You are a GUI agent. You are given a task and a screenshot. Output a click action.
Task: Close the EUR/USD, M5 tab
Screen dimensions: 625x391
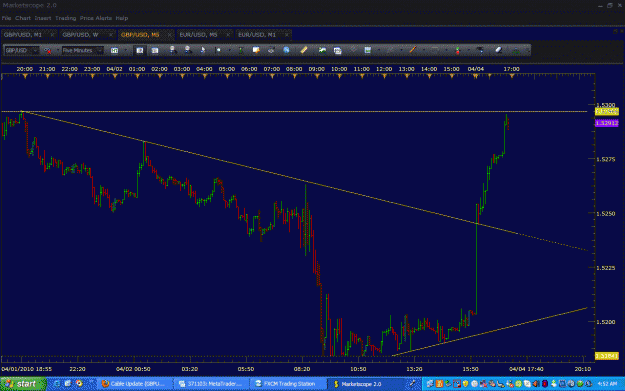click(228, 35)
